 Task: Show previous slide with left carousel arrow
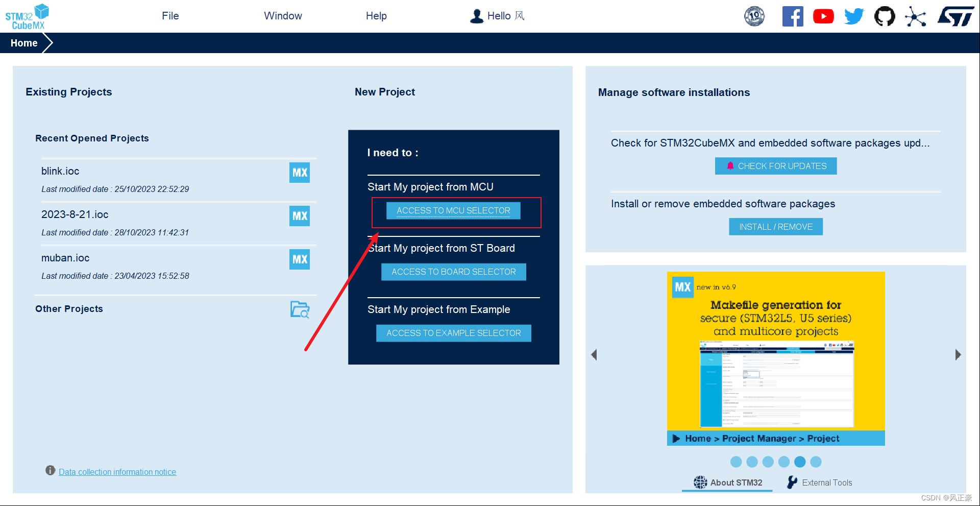594,355
